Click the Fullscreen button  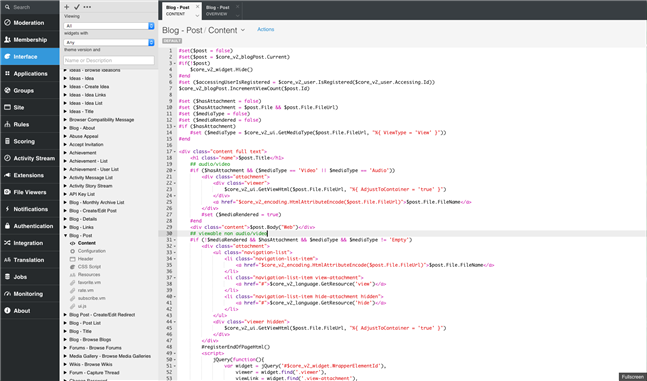[633, 377]
